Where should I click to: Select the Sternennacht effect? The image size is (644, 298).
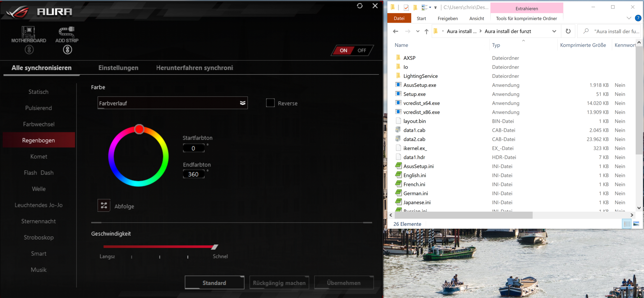pos(39,221)
